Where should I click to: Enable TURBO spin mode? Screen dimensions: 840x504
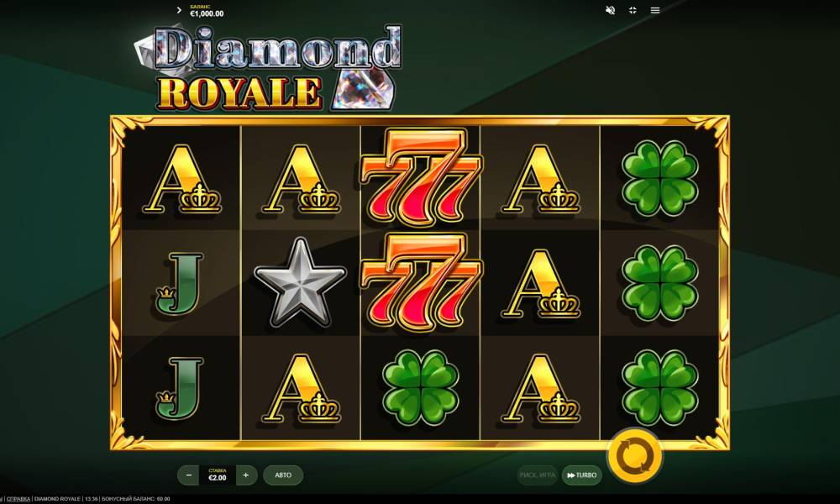pos(582,475)
